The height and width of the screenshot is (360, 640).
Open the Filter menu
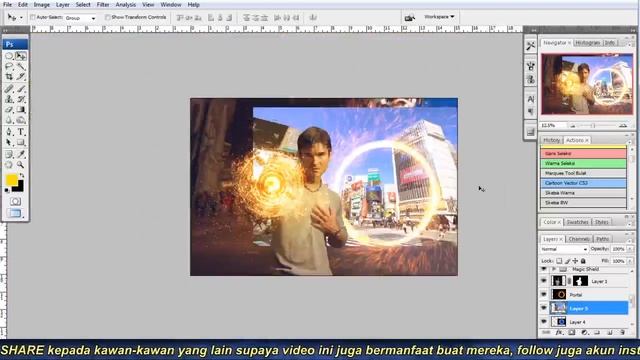point(103,5)
